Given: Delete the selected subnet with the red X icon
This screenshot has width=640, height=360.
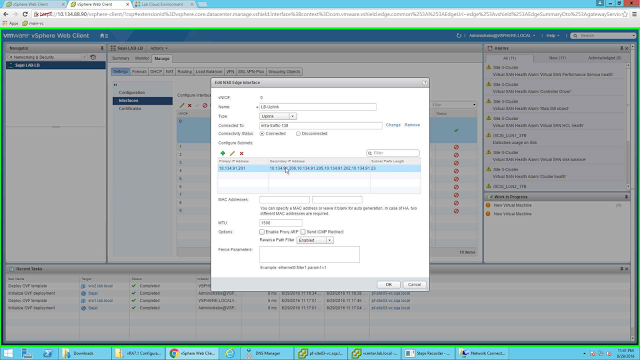Looking at the screenshot, I should point(242,153).
